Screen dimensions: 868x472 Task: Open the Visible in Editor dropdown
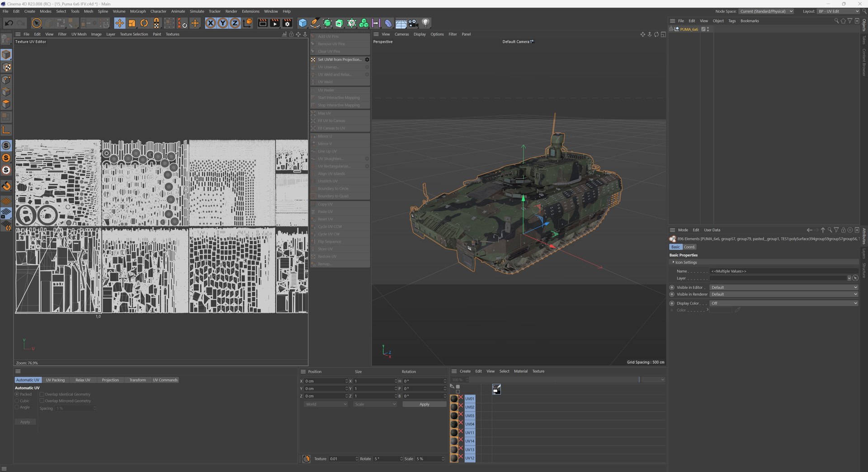pyautogui.click(x=783, y=287)
